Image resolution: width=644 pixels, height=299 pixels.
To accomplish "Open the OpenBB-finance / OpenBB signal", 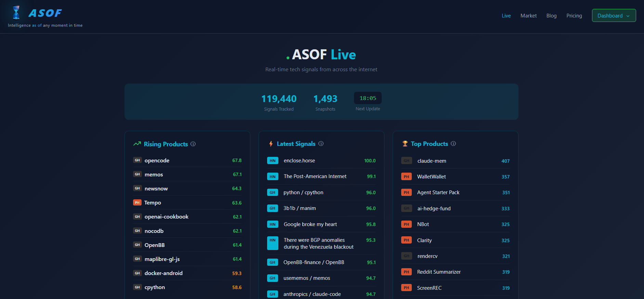I will coord(314,262).
